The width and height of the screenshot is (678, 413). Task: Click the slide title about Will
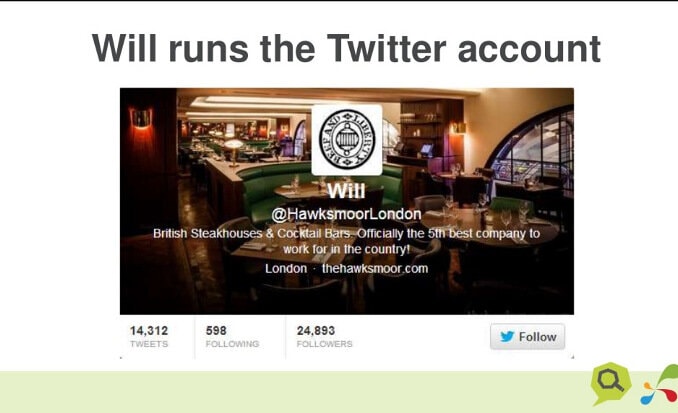coord(346,48)
